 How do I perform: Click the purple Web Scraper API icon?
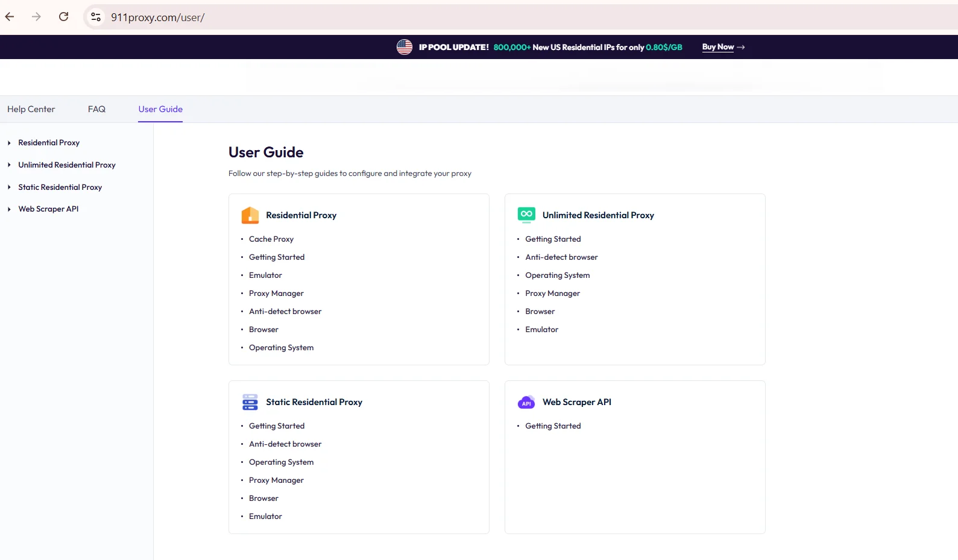coord(526,402)
